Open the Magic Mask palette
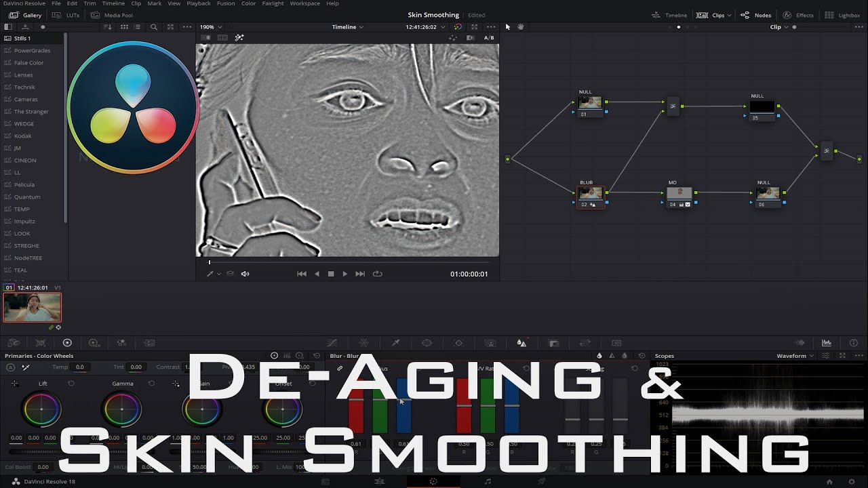Viewport: 868px width, 488px height. pos(490,343)
